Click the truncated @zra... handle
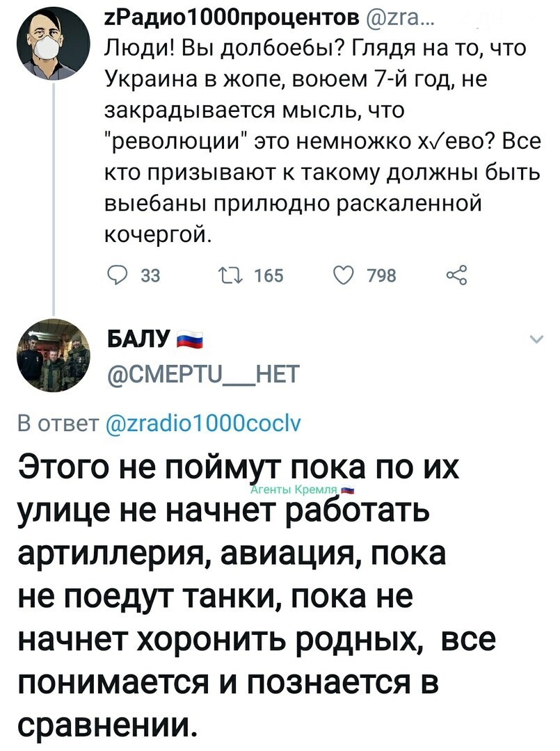560x751 pixels. [x=399, y=19]
